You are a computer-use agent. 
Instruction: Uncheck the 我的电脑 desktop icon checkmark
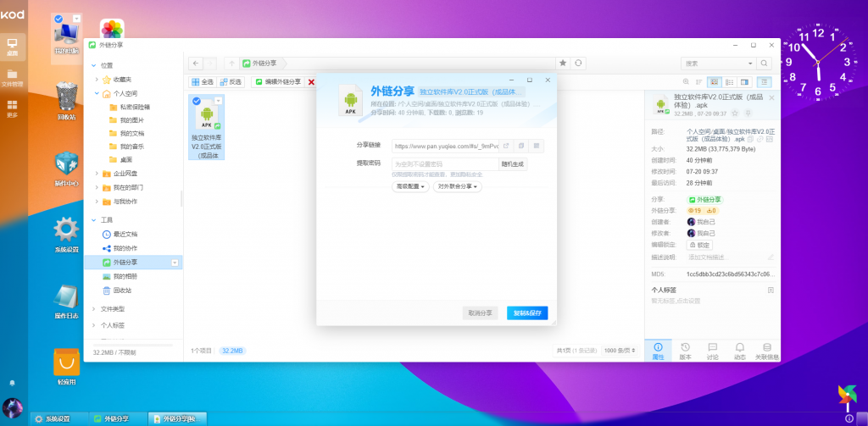(x=58, y=19)
